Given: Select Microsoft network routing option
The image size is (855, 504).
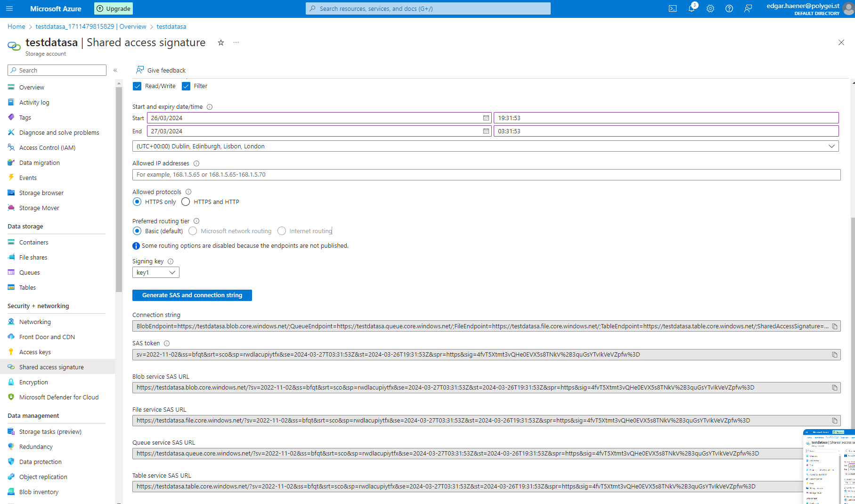Looking at the screenshot, I should point(193,231).
